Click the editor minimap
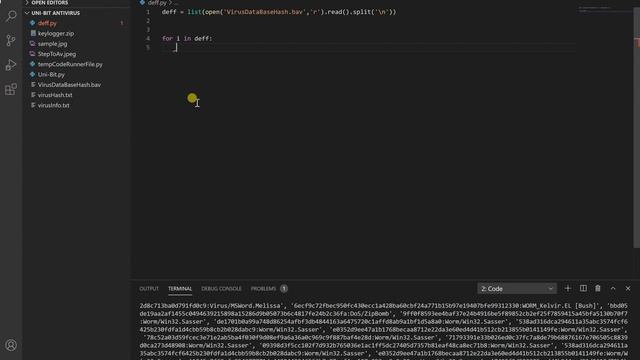The width and height of the screenshot is (640, 360). click(x=604, y=9)
